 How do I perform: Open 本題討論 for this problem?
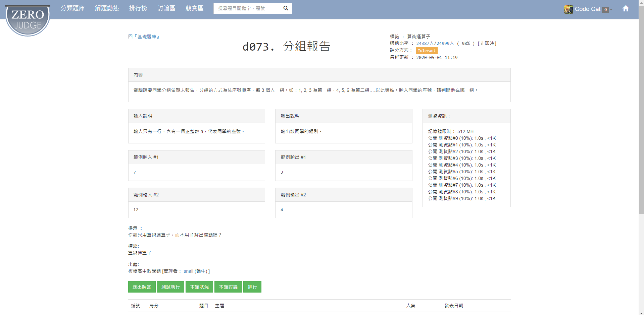tap(228, 287)
